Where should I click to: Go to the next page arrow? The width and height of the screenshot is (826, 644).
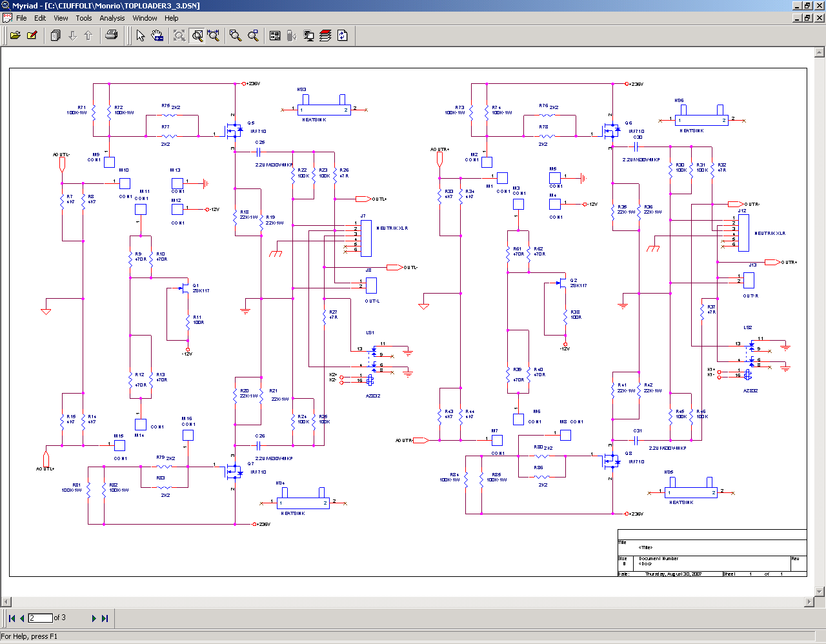94,618
